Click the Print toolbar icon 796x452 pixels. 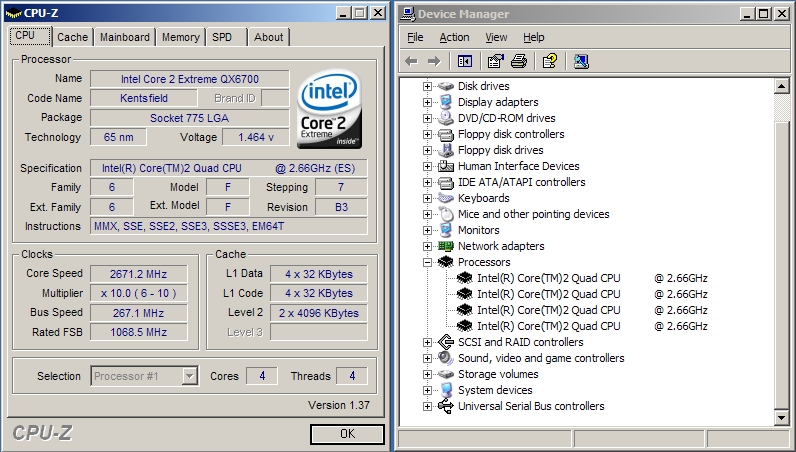click(x=518, y=62)
